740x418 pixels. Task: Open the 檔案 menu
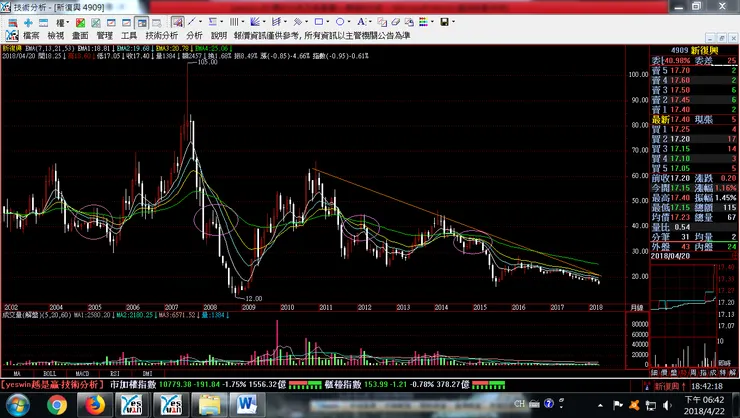(32, 35)
